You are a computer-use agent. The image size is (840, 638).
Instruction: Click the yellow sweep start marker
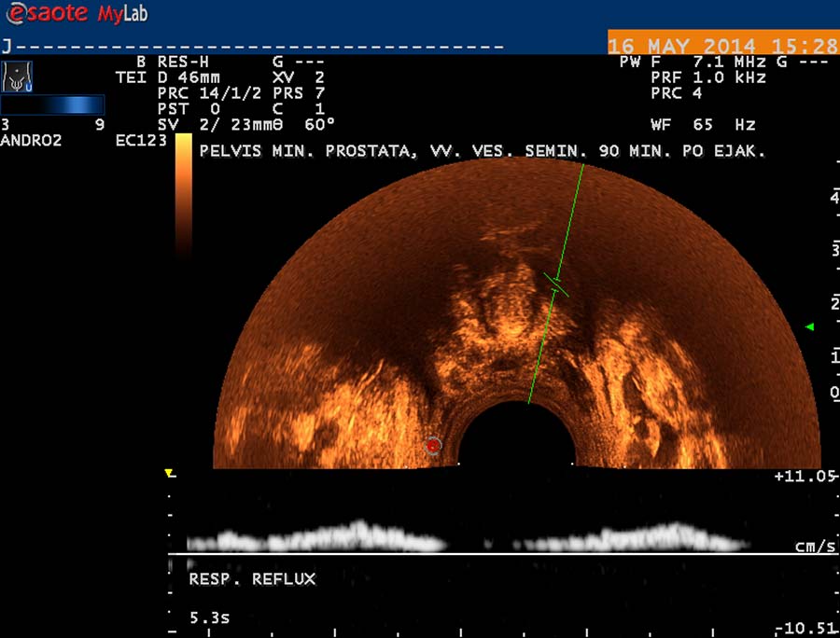point(169,474)
